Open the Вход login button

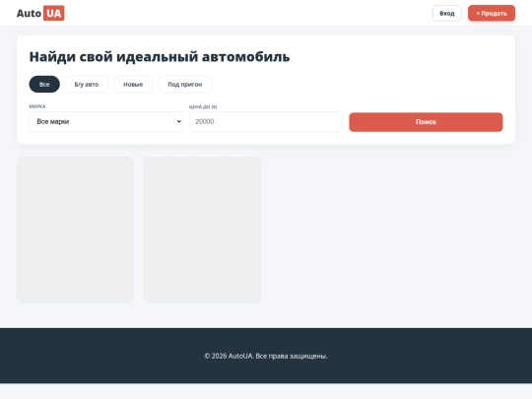[447, 13]
